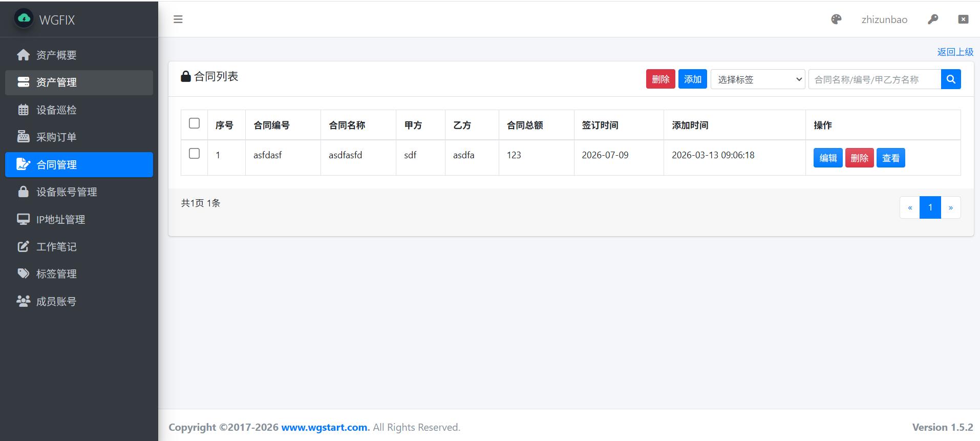Viewport: 980px width, 441px height.
Task: Click the magnifier search icon button
Action: [x=951, y=79]
